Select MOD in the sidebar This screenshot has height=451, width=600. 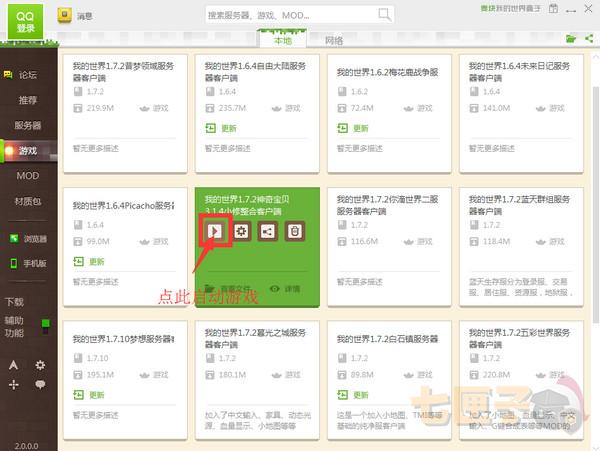point(28,176)
